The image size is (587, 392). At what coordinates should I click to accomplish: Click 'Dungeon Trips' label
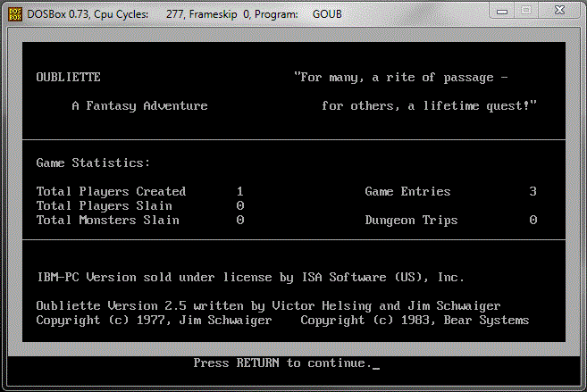click(x=411, y=221)
